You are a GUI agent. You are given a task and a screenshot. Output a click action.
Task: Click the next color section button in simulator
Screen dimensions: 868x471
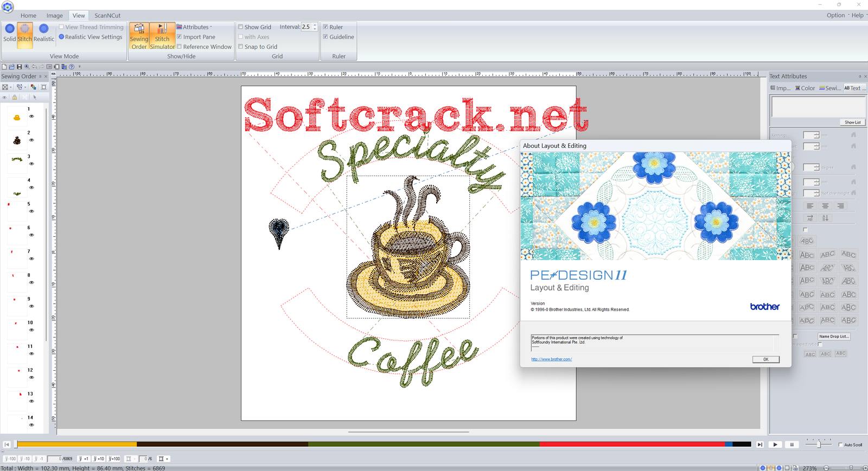pyautogui.click(x=163, y=459)
